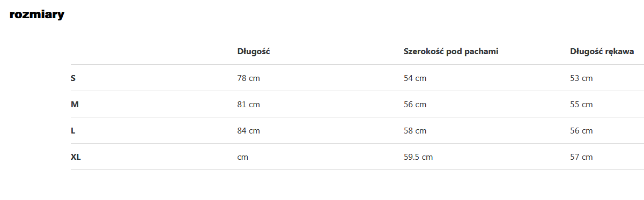This screenshot has width=644, height=200.
Task: Click the 58 cm width value
Action: click(415, 131)
